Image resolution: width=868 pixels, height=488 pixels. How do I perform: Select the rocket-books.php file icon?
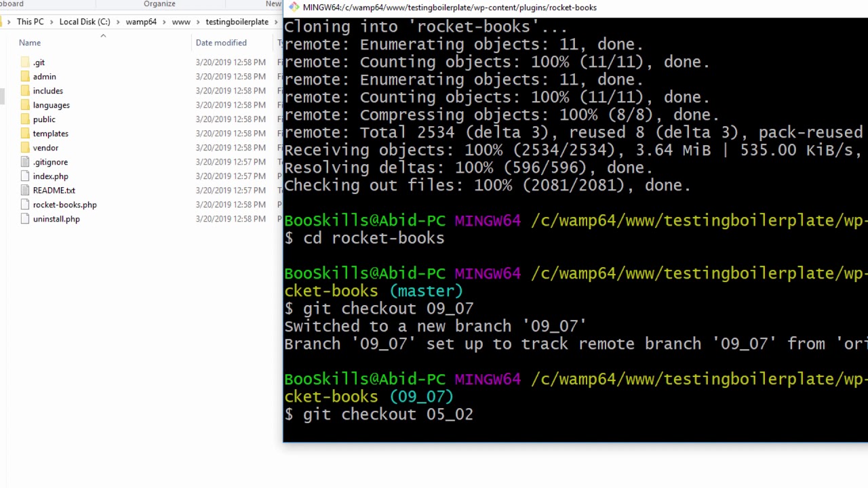25,205
